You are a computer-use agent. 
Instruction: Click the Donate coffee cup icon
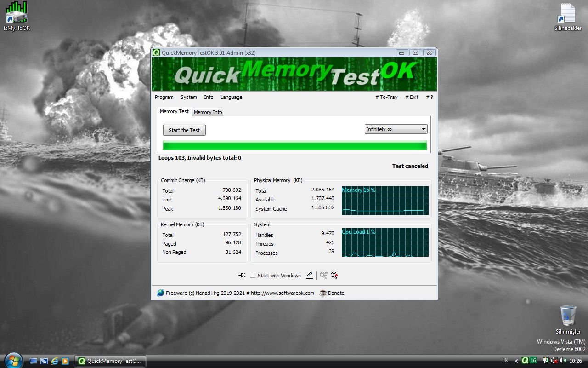[323, 293]
